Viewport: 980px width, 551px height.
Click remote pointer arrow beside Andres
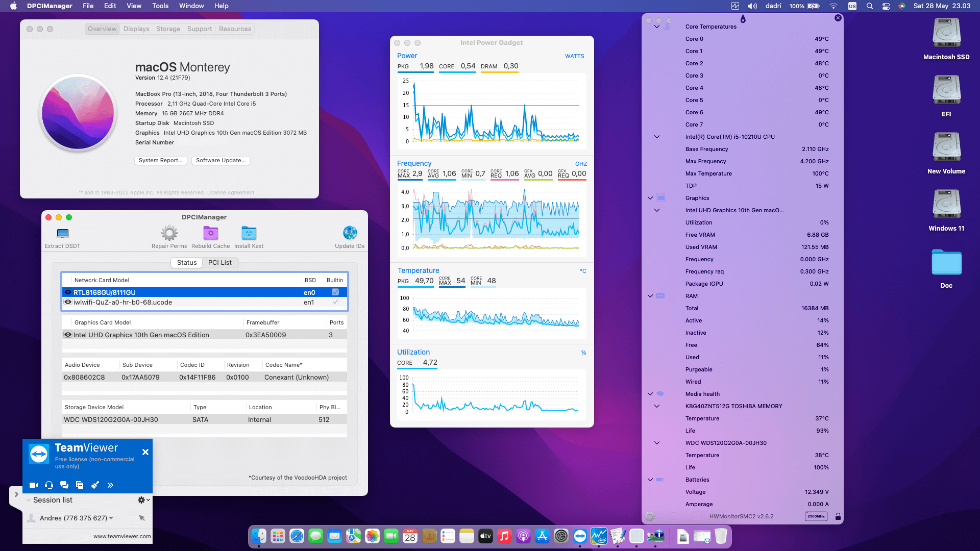[x=142, y=518]
